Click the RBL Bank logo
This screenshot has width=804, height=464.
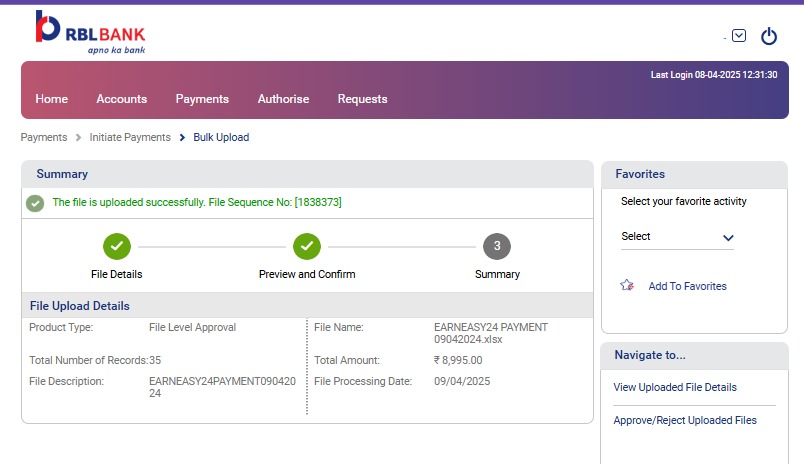pyautogui.click(x=90, y=32)
